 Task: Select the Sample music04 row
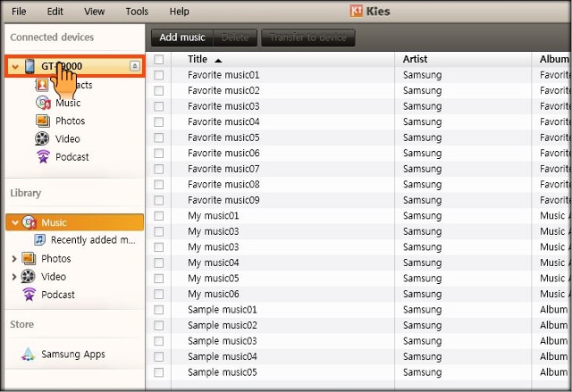click(x=358, y=357)
